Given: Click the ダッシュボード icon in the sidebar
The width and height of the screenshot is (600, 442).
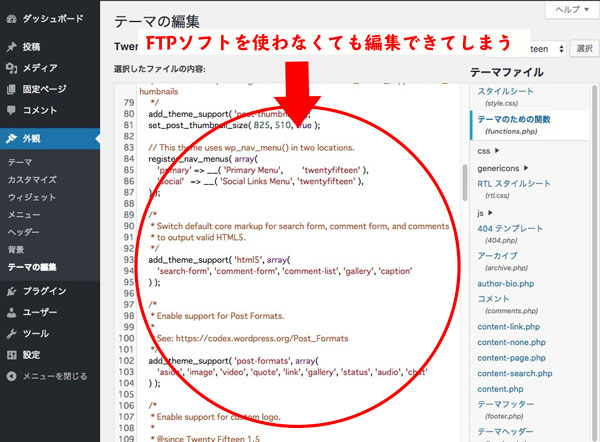Looking at the screenshot, I should 11,19.
